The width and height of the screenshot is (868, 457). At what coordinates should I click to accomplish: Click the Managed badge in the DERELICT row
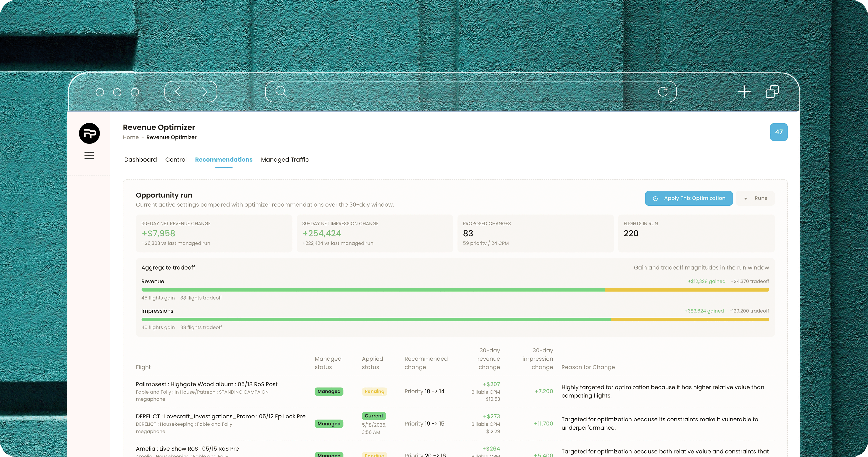[x=329, y=424]
